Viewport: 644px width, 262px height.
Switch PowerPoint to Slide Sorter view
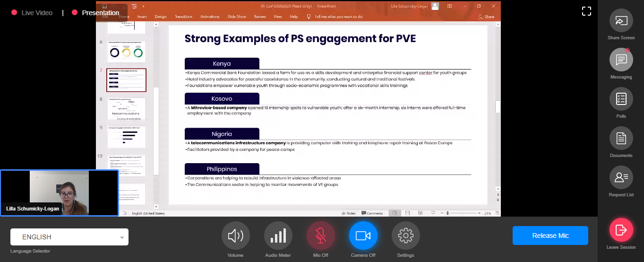[407, 213]
